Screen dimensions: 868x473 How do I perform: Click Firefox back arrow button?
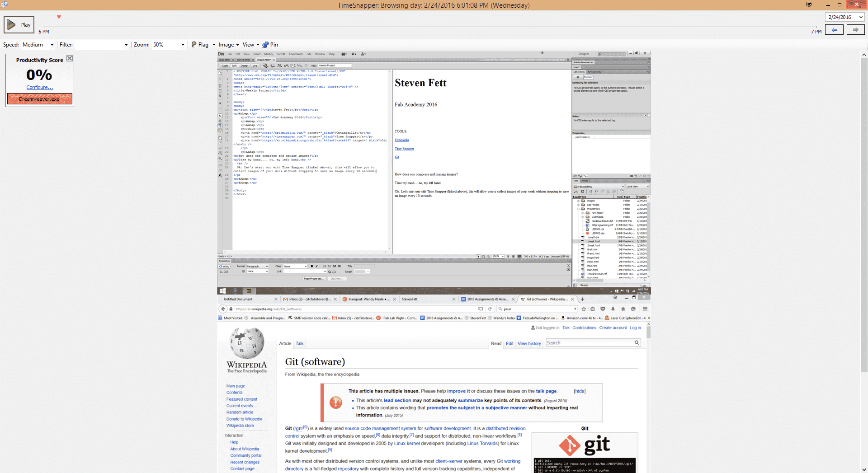point(223,309)
